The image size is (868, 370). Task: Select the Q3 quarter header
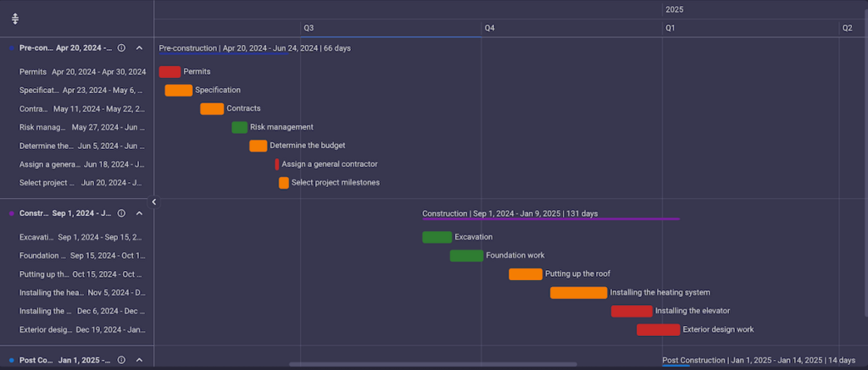click(x=309, y=28)
